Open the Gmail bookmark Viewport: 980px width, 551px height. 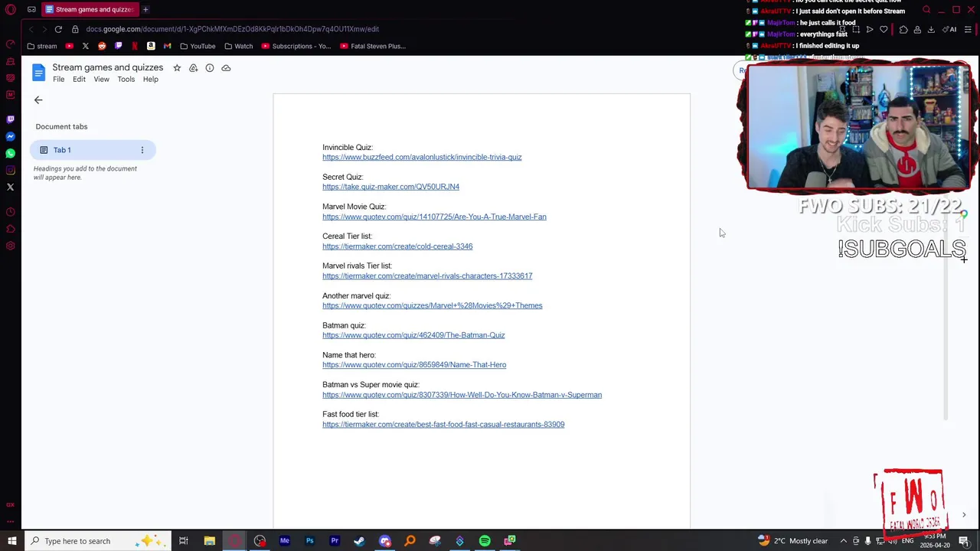coord(167,46)
